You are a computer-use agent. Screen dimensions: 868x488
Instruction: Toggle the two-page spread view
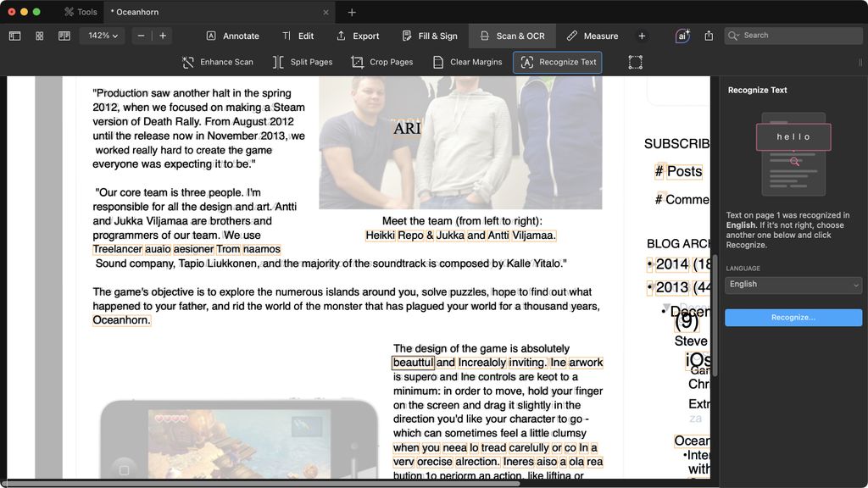63,36
